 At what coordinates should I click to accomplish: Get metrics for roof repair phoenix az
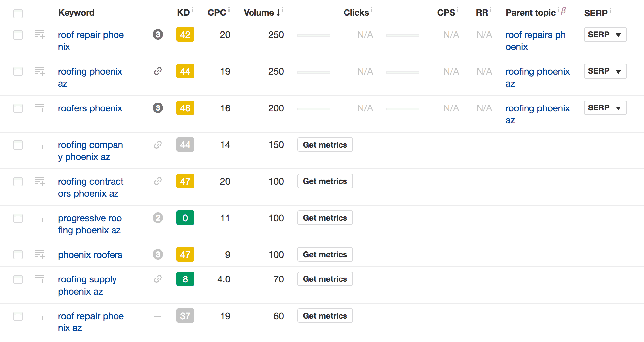(325, 316)
